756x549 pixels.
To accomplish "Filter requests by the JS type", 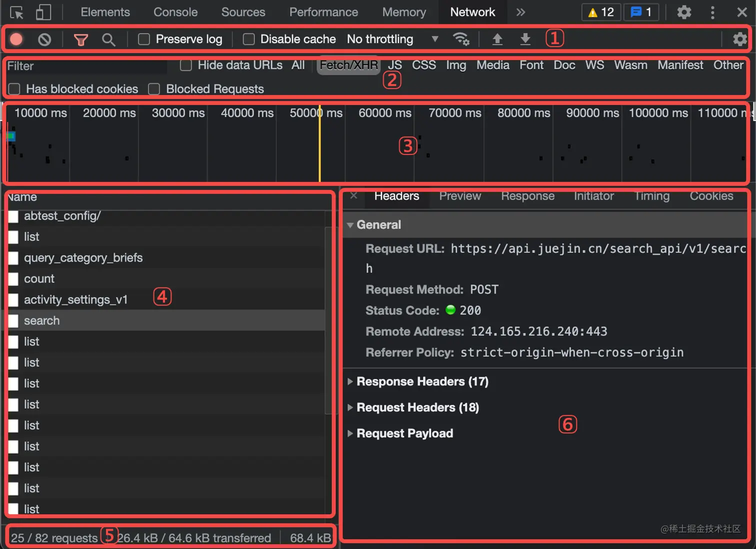I will coord(395,65).
